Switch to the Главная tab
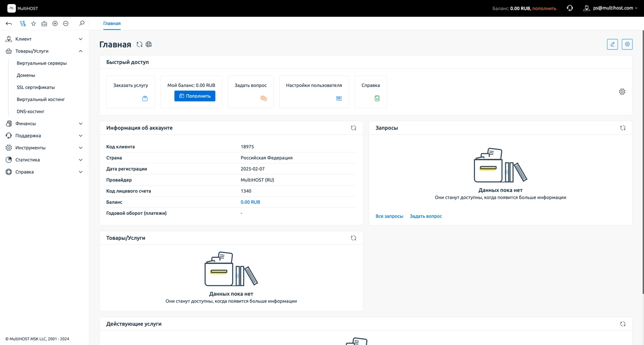Image resolution: width=644 pixels, height=345 pixels. (x=112, y=23)
